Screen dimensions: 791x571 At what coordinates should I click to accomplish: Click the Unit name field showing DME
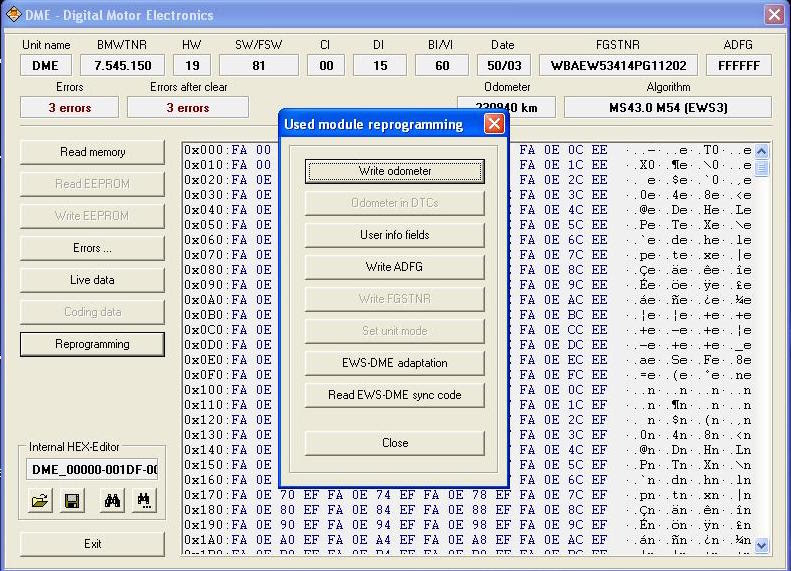tap(45, 66)
